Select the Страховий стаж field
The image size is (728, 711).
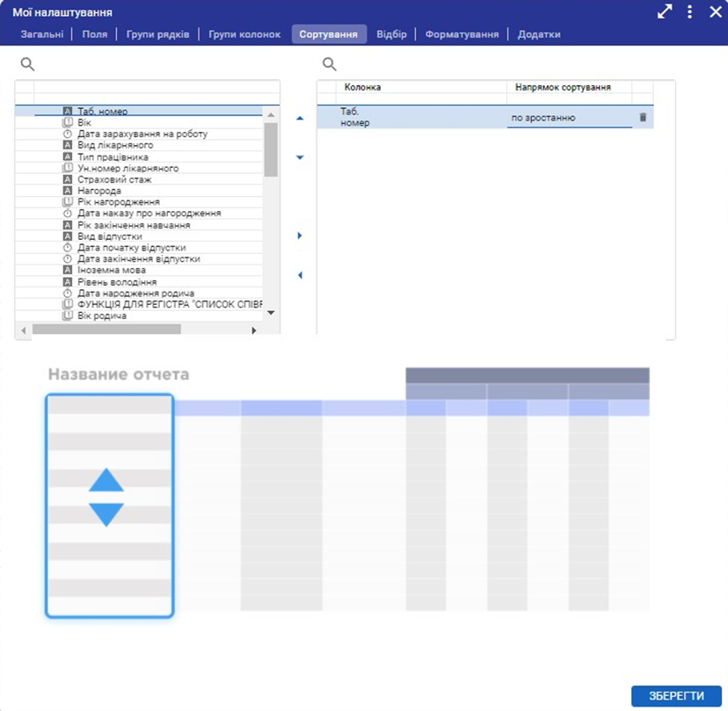pyautogui.click(x=114, y=179)
